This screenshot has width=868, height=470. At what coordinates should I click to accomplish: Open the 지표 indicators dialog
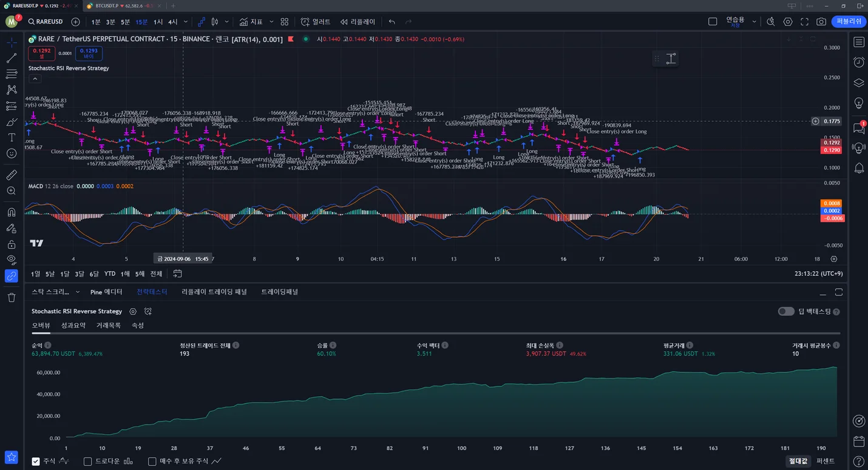[251, 22]
